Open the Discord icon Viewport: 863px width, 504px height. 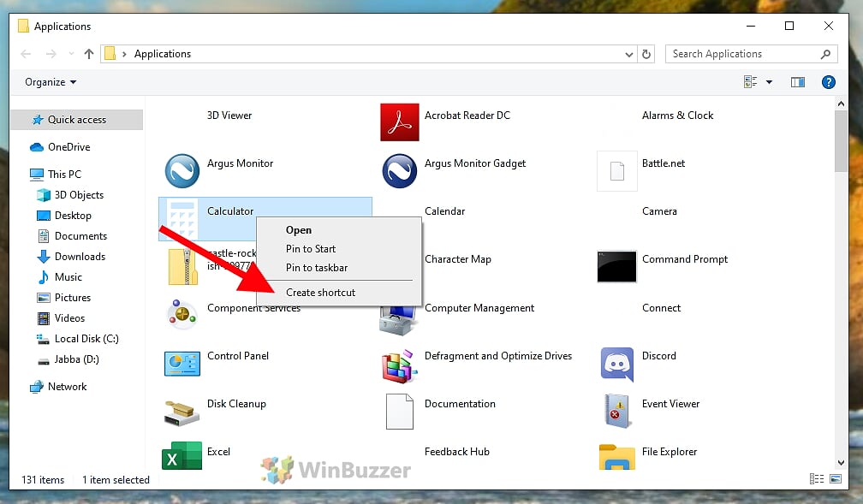click(x=616, y=365)
